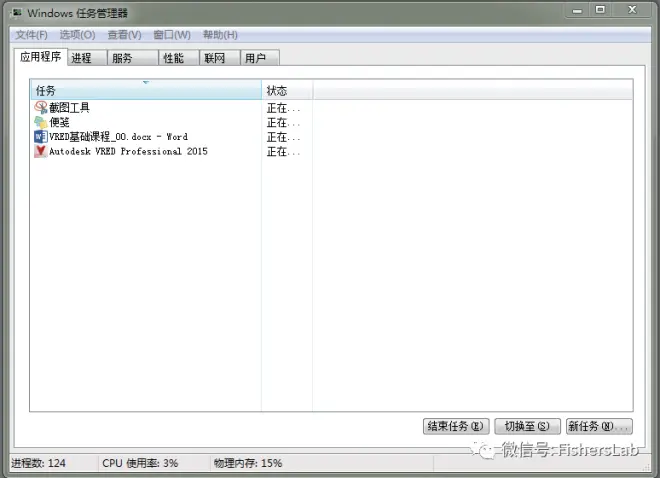The width and height of the screenshot is (660, 478).
Task: Click the Word document icon in task list
Action: [x=40, y=136]
